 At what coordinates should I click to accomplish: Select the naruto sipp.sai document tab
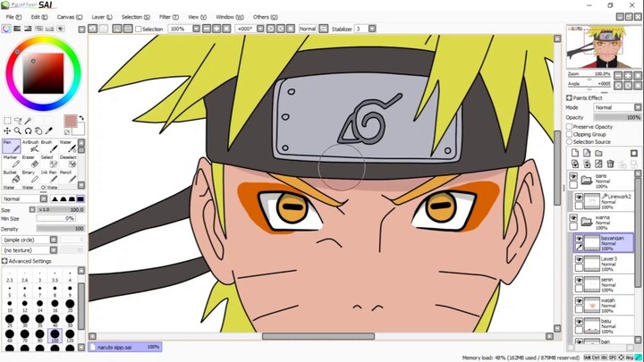(x=125, y=347)
